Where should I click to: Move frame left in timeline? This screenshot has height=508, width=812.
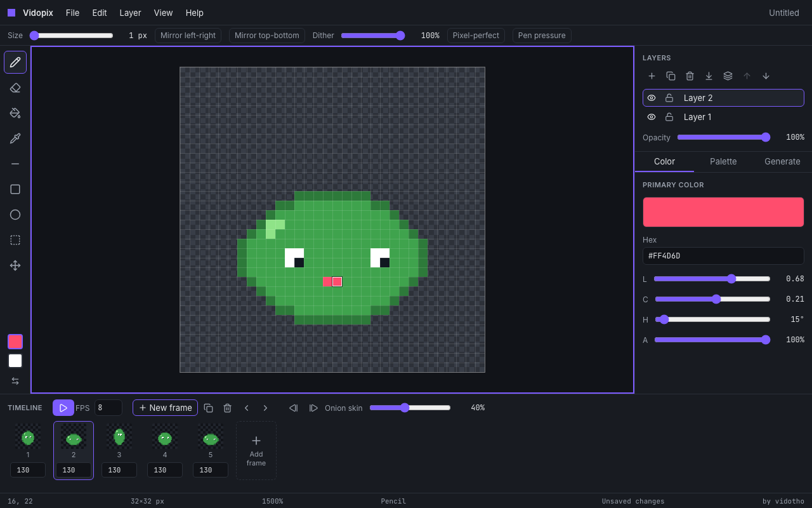[293, 408]
